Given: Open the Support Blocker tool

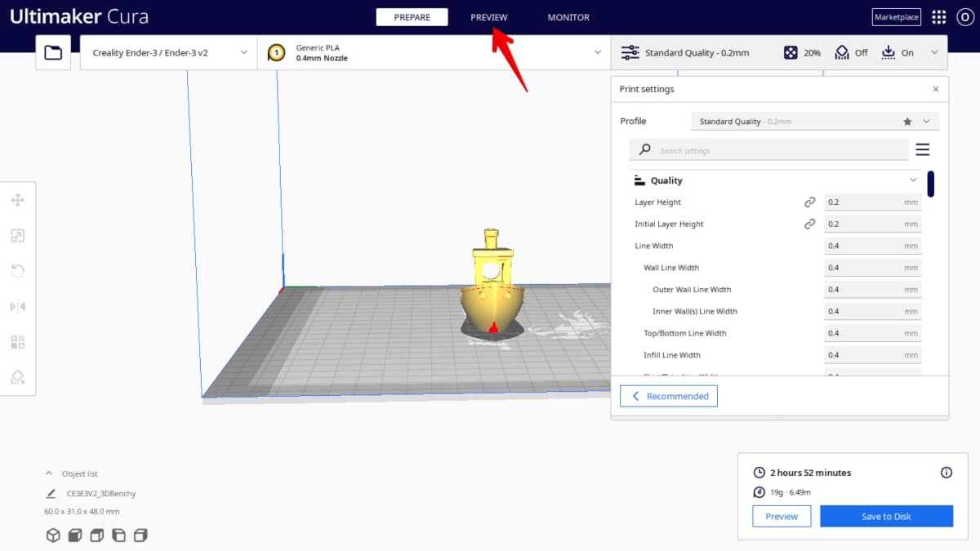Looking at the screenshot, I should [x=18, y=376].
